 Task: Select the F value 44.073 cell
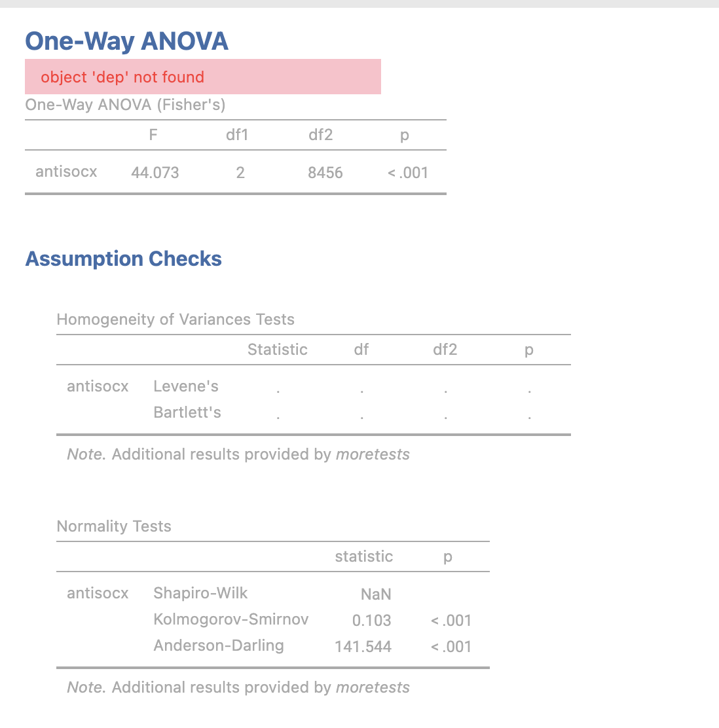coord(155,172)
